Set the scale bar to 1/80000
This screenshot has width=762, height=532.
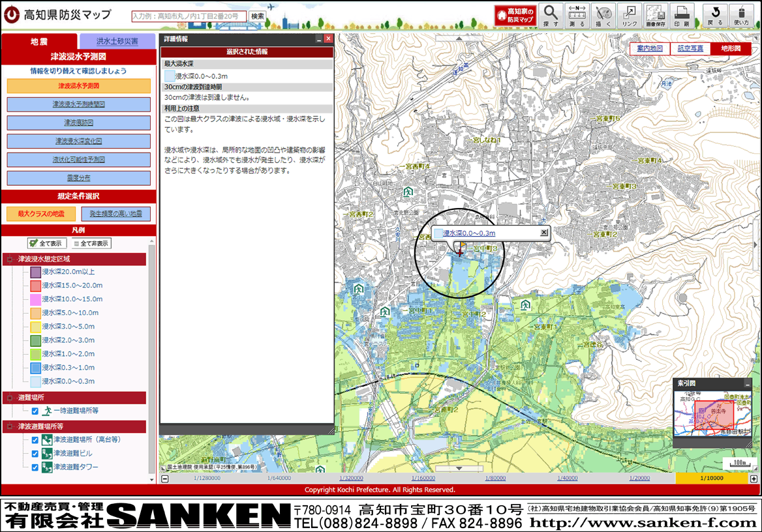coord(495,479)
